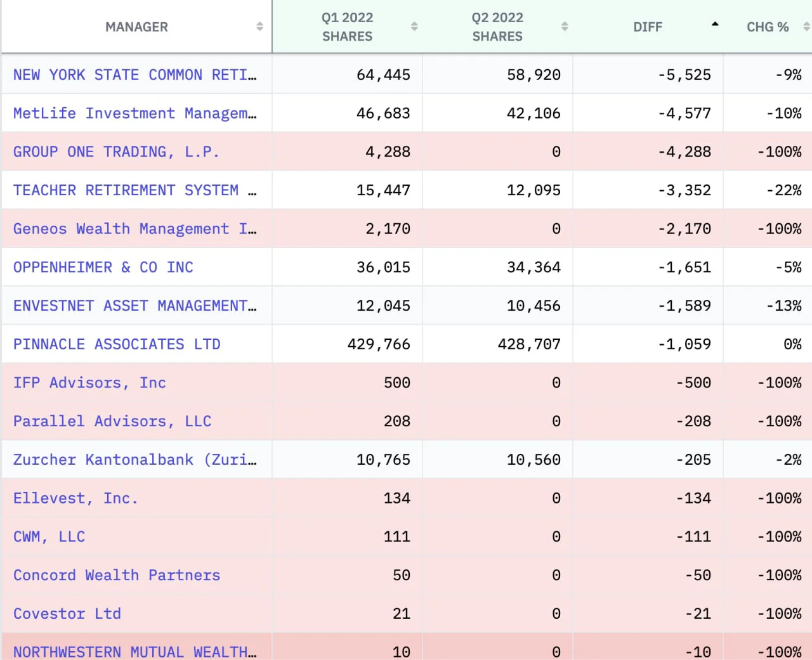Sort by the Manager column sort arrows
The width and height of the screenshot is (812, 660).
pos(259,27)
